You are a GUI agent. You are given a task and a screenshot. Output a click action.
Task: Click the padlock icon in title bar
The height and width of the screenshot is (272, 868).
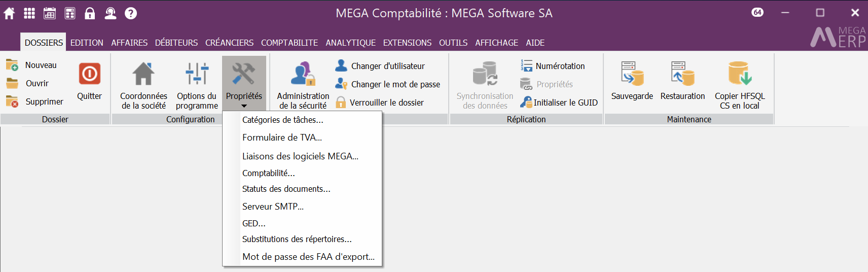90,13
